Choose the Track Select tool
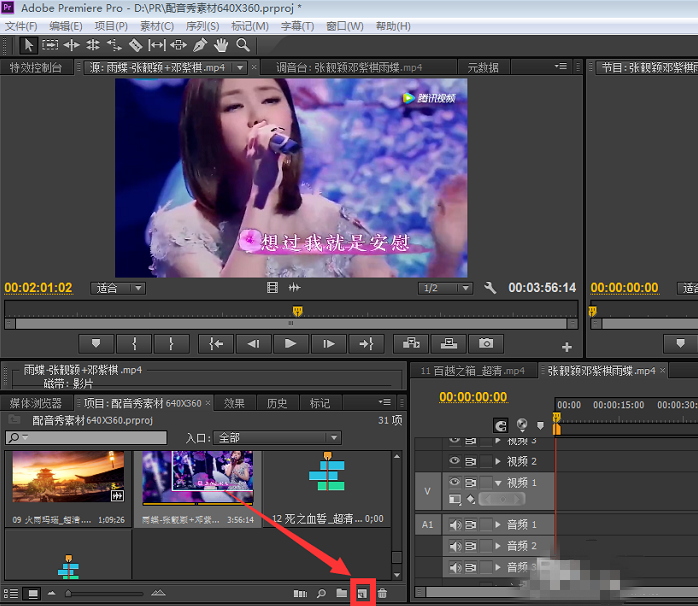This screenshot has height=606, width=698. (x=49, y=45)
